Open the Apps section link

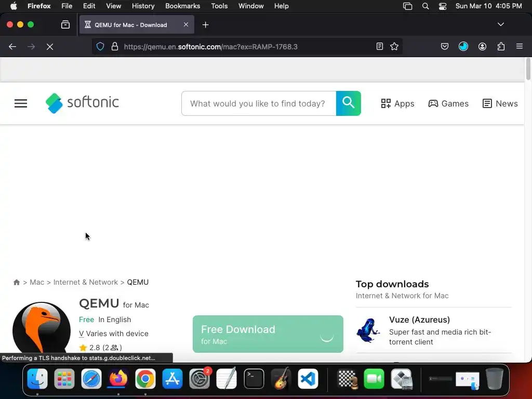click(397, 103)
